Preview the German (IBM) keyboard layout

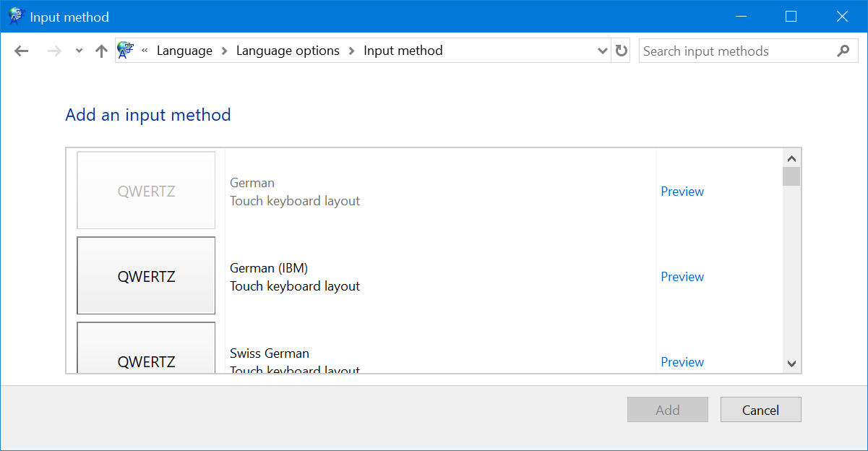(x=682, y=277)
